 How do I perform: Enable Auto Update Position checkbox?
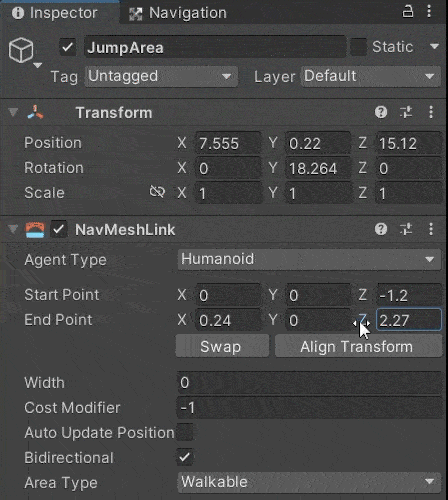pyautogui.click(x=185, y=432)
